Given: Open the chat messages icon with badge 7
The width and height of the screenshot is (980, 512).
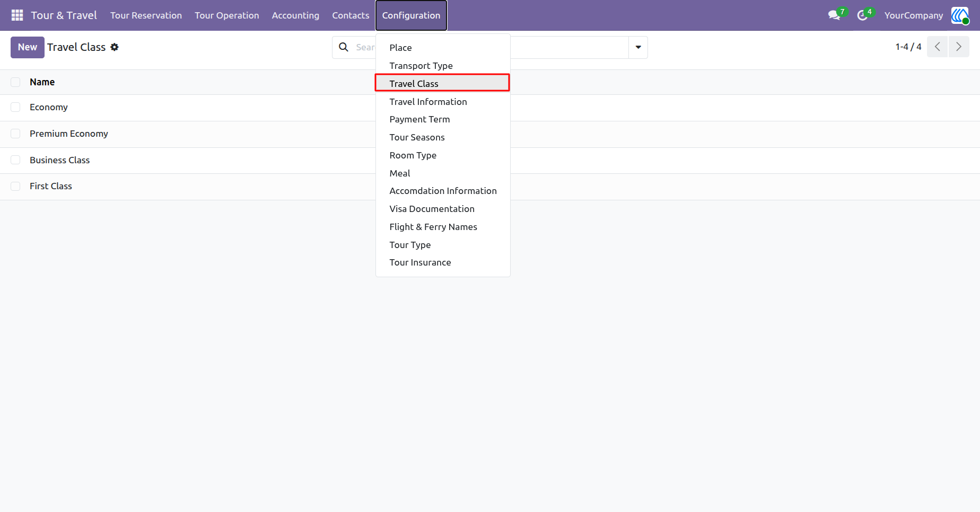Looking at the screenshot, I should [835, 15].
